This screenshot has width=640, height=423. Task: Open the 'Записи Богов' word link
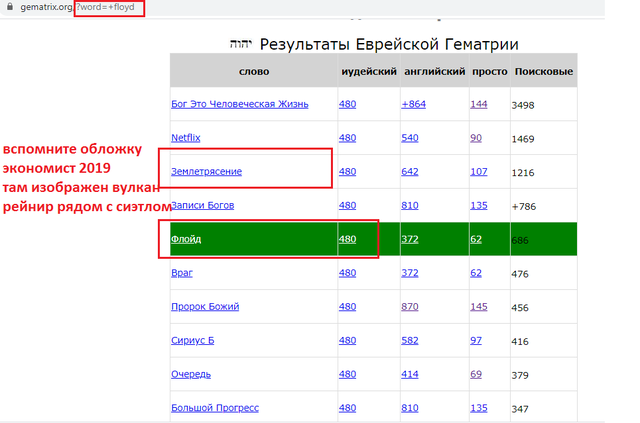coord(202,205)
